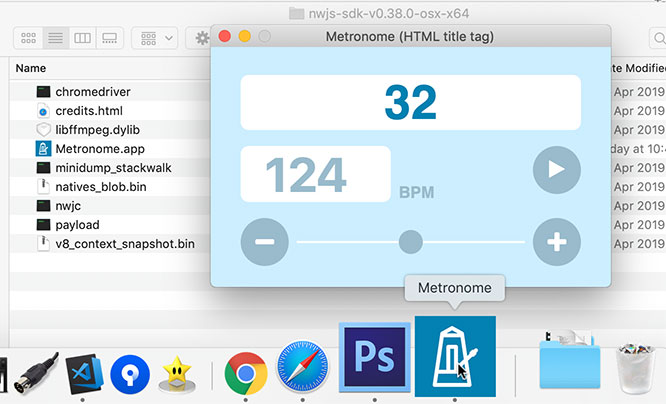
Task: Open the blue folder stack in the Dock
Action: coord(570,360)
